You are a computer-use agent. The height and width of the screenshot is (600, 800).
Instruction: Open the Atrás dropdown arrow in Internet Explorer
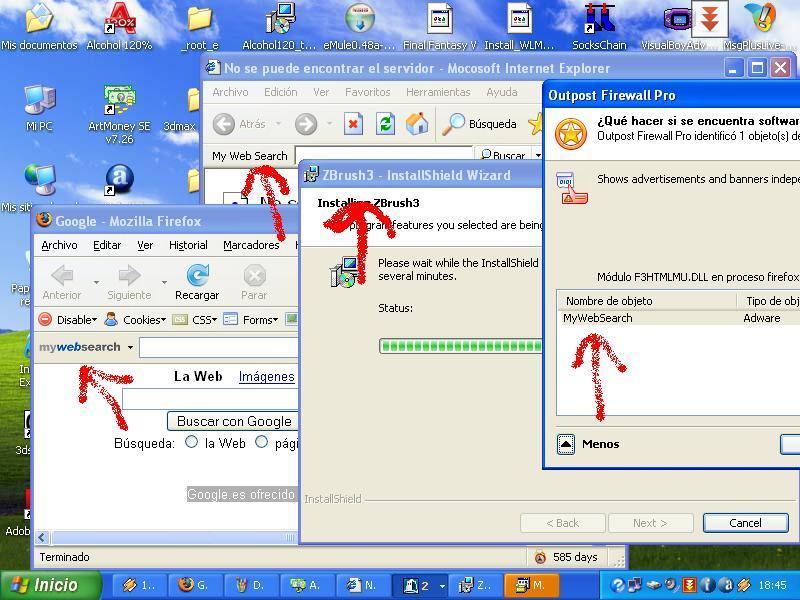pyautogui.click(x=278, y=123)
